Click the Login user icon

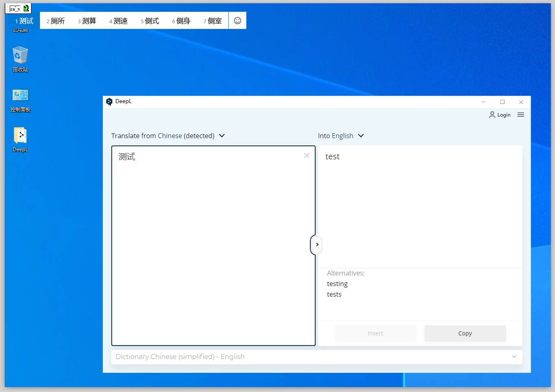pyautogui.click(x=492, y=115)
